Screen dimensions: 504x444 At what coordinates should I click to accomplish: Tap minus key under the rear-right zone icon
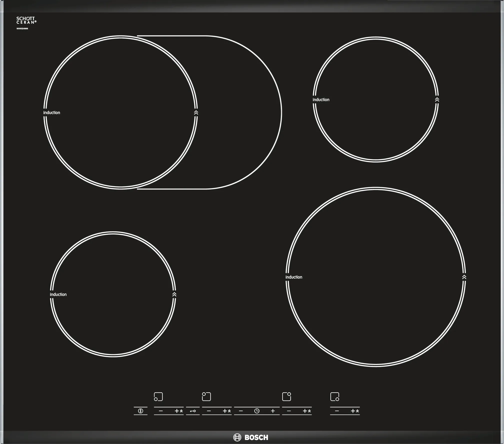[x=289, y=411]
